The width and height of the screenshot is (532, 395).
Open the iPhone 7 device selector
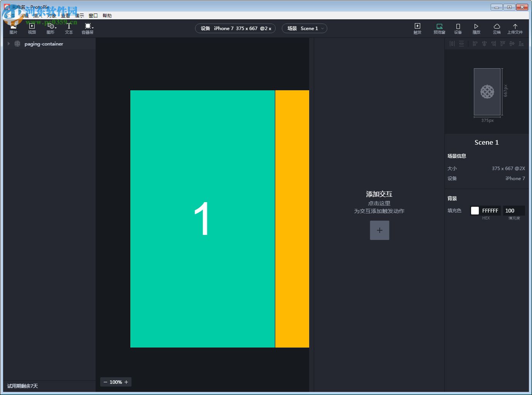tap(235, 28)
